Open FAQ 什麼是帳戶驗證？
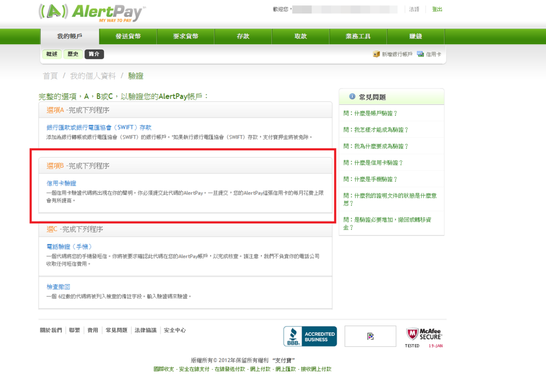Screen dimensions: 546x392 [370, 113]
